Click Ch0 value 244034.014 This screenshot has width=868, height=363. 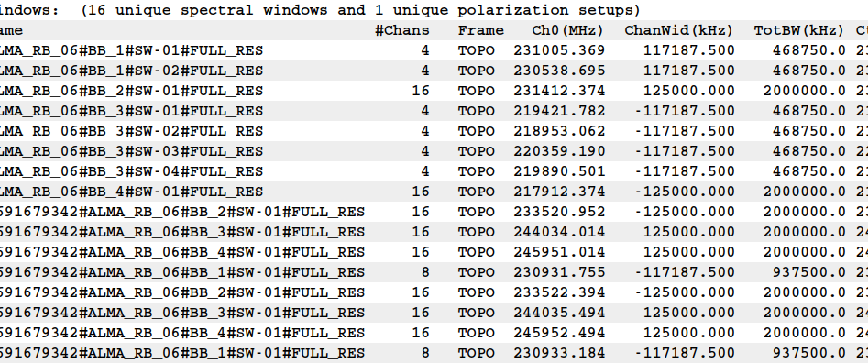point(559,232)
